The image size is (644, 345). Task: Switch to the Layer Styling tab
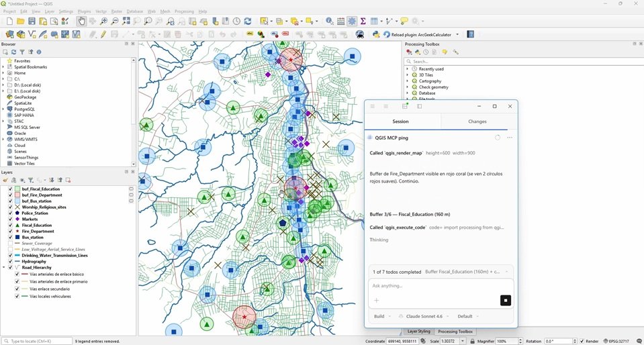pos(418,332)
